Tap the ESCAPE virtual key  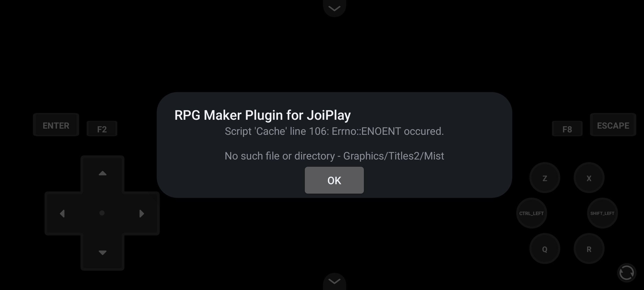pyautogui.click(x=613, y=125)
